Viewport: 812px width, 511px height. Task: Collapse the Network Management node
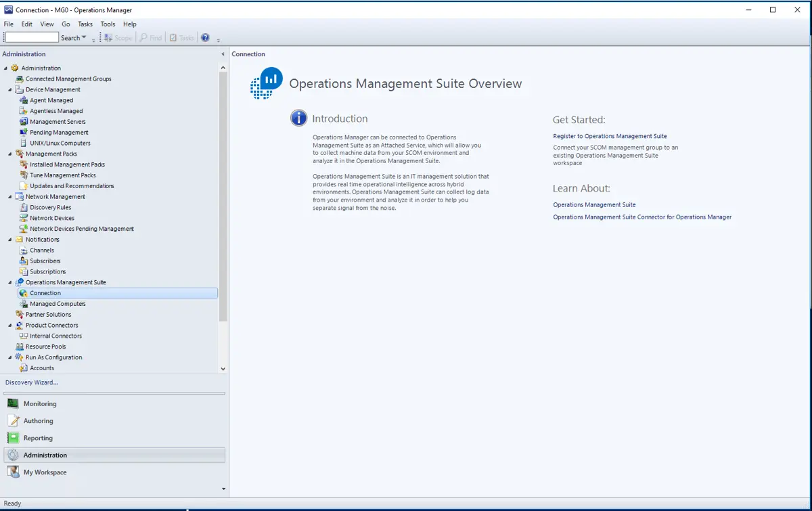[10, 197]
